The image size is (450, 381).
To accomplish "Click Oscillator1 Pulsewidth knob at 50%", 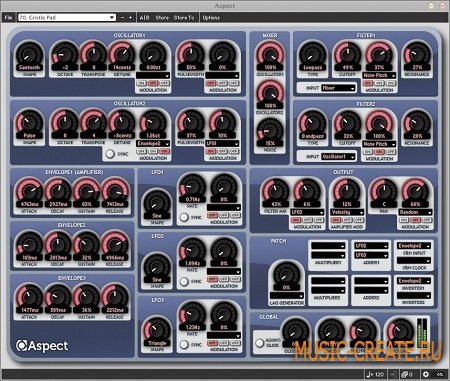I will [x=191, y=54].
